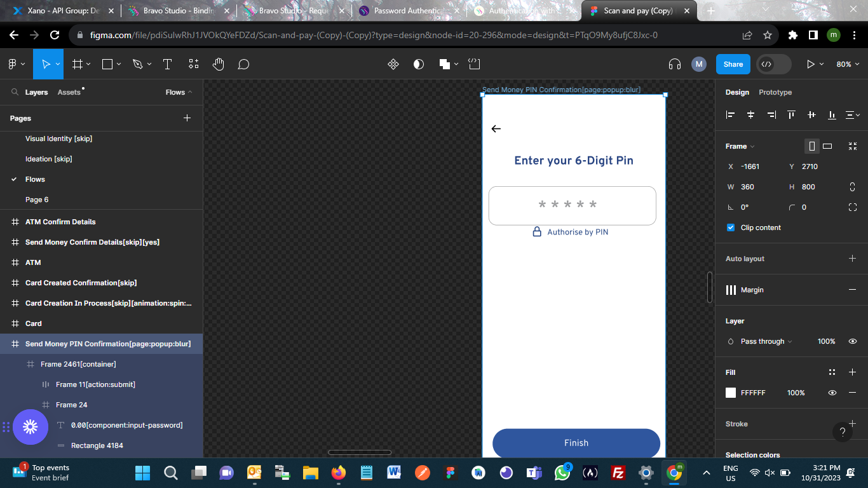
Task: Click the 100% layer opacity value
Action: (x=826, y=341)
